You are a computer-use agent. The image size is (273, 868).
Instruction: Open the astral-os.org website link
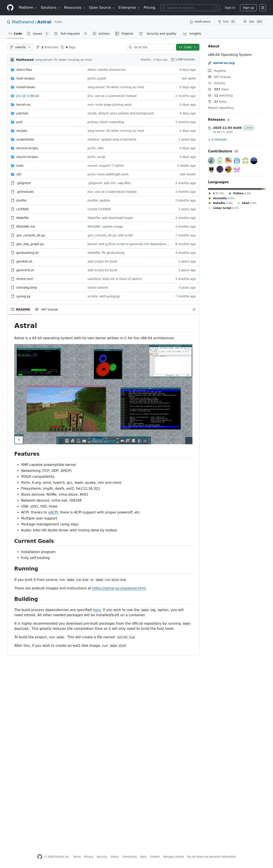224,63
